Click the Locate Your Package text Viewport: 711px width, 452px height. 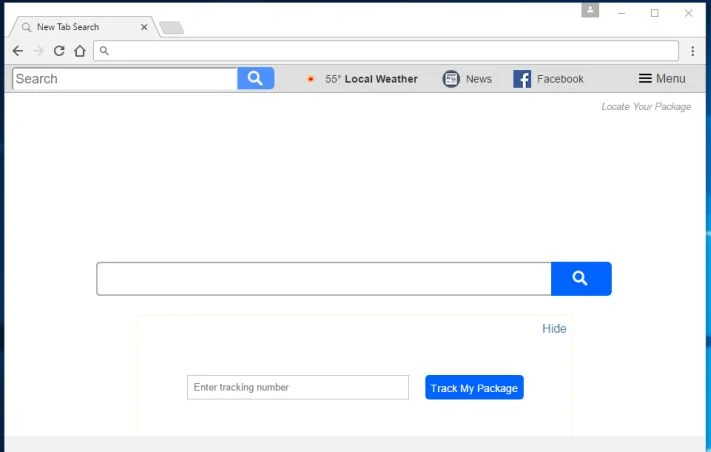click(x=646, y=107)
